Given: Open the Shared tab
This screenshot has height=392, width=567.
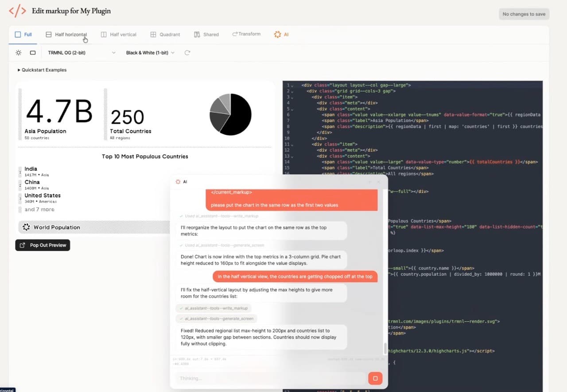Looking at the screenshot, I should (x=206, y=35).
